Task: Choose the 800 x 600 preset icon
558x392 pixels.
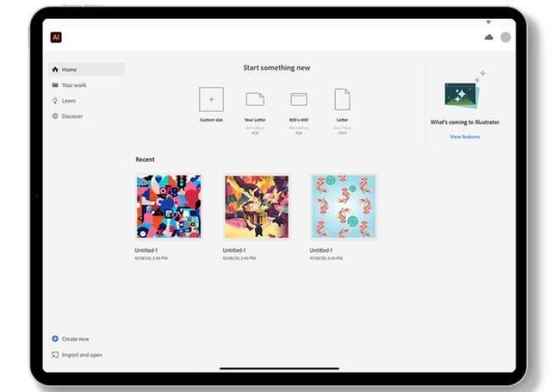Action: (298, 99)
